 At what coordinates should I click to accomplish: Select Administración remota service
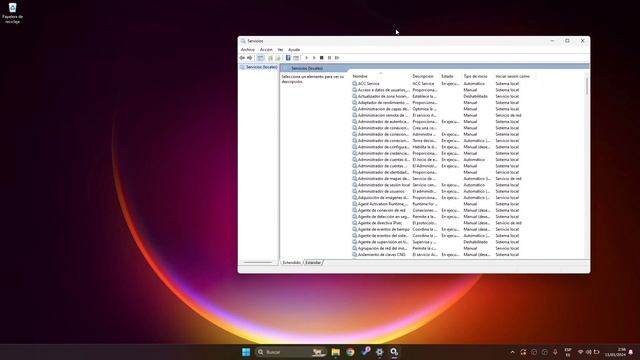[x=383, y=116]
